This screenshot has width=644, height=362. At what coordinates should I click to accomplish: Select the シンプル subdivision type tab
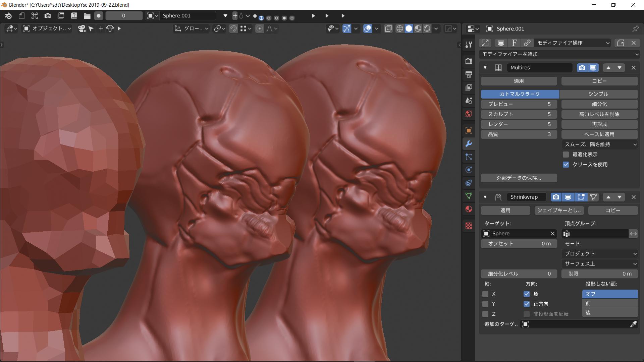point(598,94)
